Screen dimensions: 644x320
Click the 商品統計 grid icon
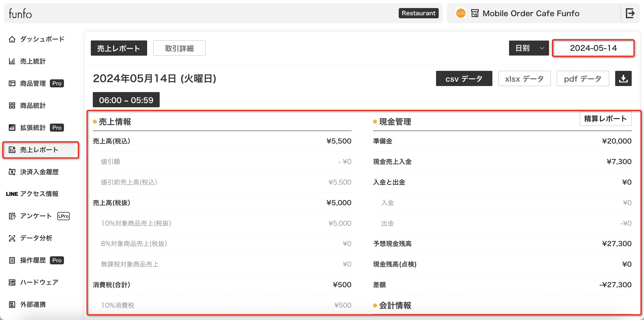(12, 105)
